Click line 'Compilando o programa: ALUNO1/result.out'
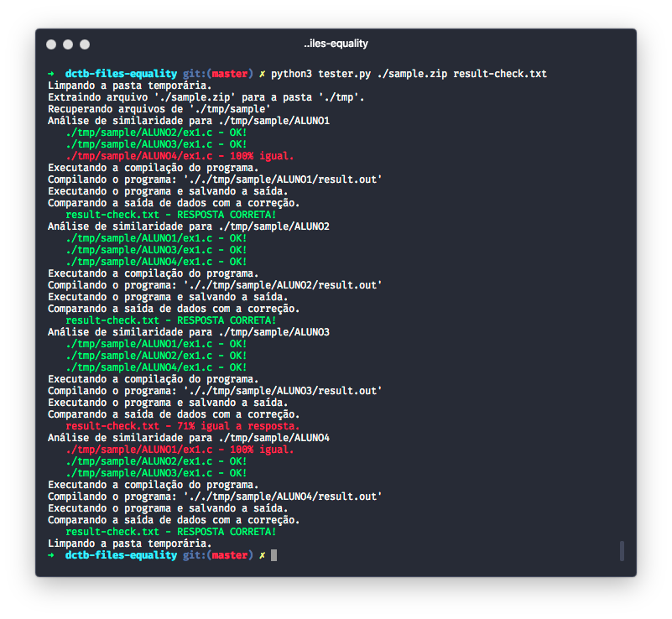672x619 pixels. [x=215, y=179]
